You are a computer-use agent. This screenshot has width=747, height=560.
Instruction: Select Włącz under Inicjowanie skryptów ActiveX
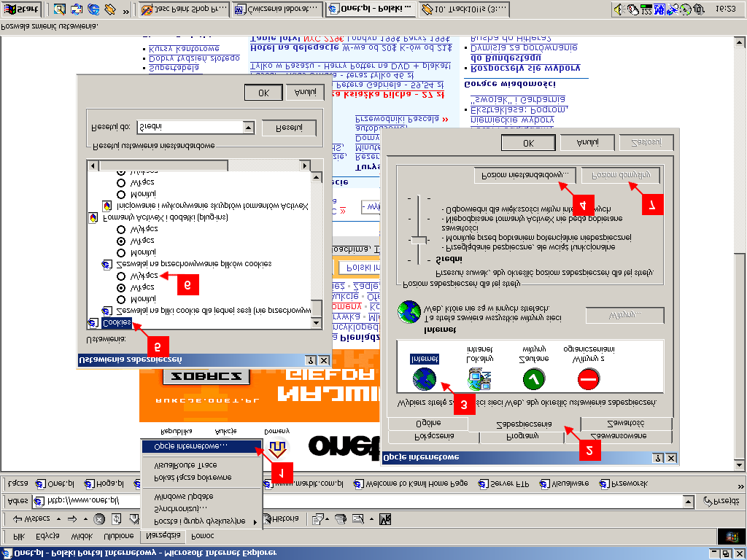121,183
